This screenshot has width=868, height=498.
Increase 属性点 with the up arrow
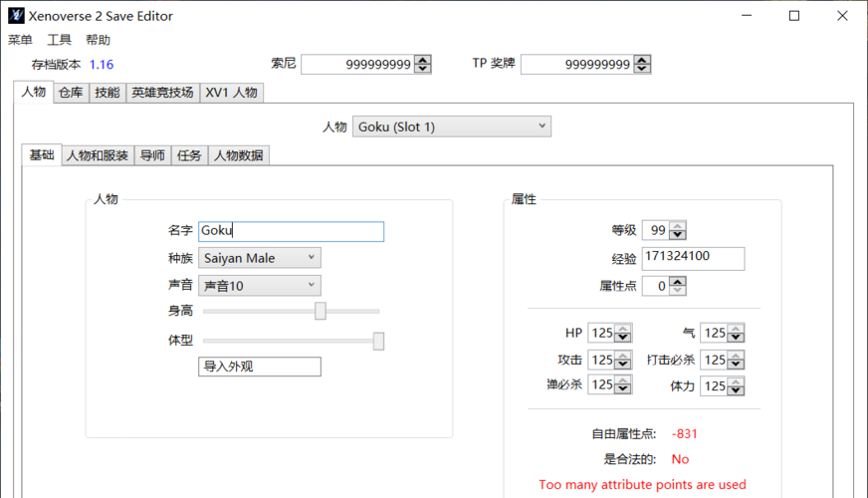pyautogui.click(x=678, y=282)
